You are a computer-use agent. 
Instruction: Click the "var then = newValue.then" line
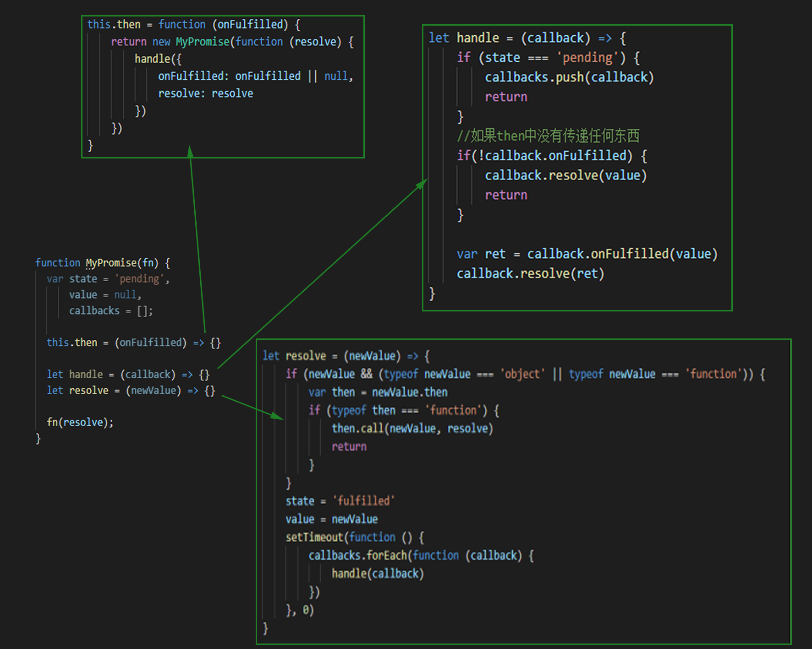(x=378, y=393)
